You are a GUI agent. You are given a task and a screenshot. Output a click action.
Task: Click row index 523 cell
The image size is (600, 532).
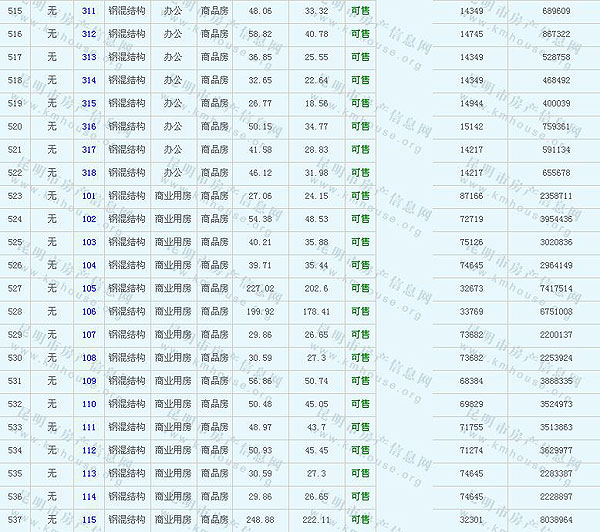(14, 196)
